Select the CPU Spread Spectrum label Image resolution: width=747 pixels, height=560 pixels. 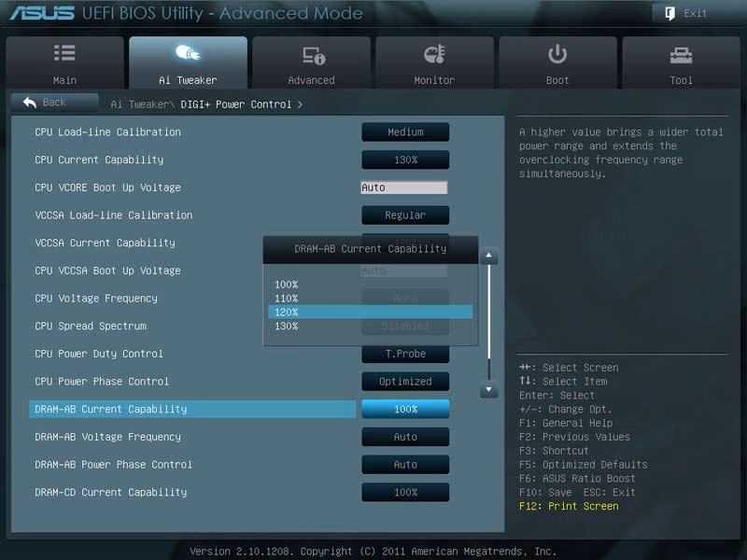coord(91,326)
